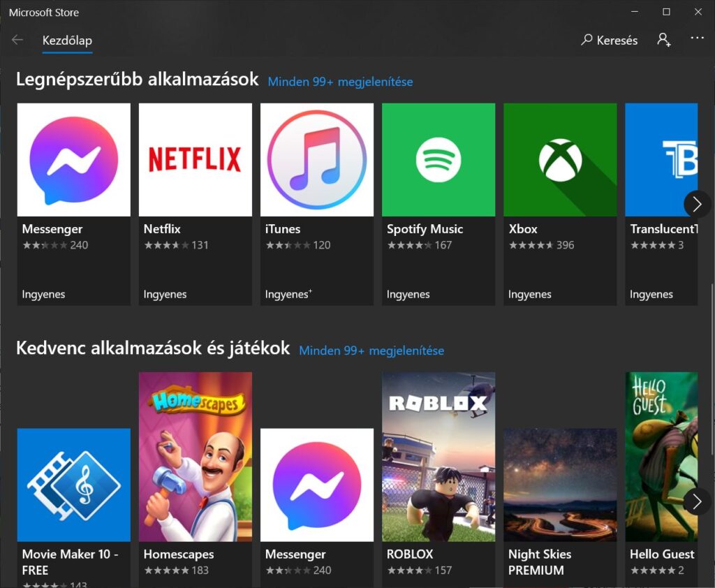Advance the favorite apps carousel right
Image resolution: width=715 pixels, height=588 pixels.
696,502
